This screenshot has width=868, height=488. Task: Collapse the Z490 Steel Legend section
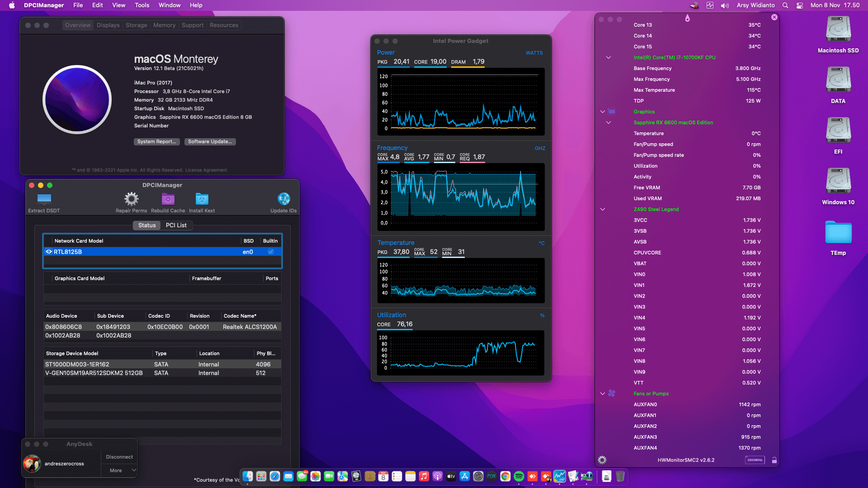(603, 209)
